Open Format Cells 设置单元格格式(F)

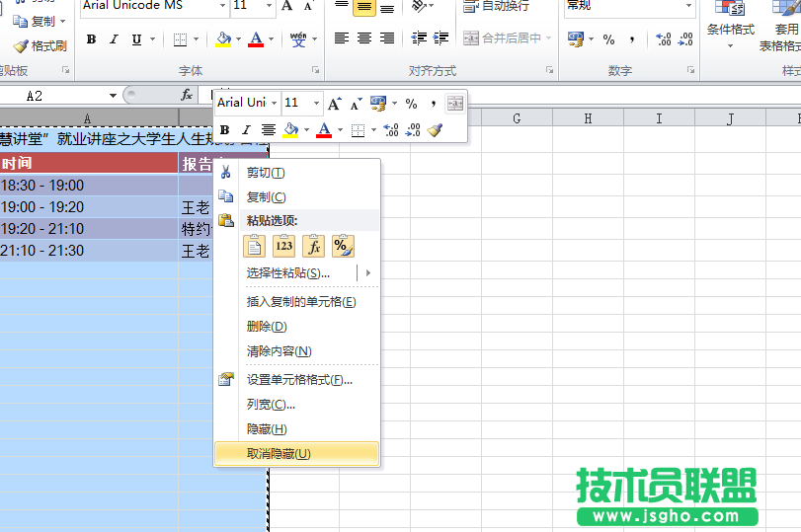coord(297,380)
